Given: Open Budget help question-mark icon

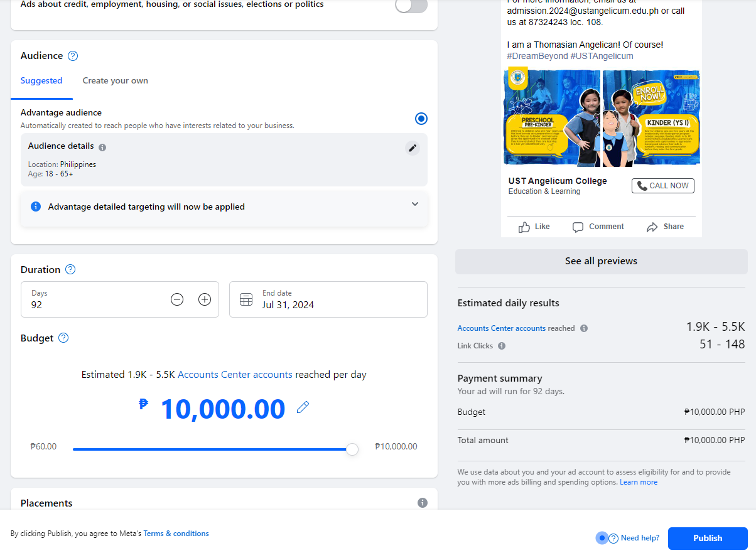Looking at the screenshot, I should pos(63,338).
